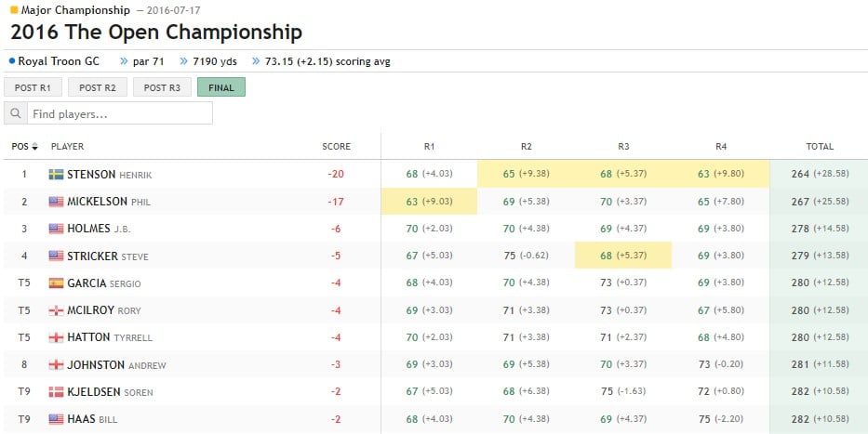Click the US flag beside Mickelson
Image resolution: width=868 pixels, height=434 pixels.
coord(56,202)
